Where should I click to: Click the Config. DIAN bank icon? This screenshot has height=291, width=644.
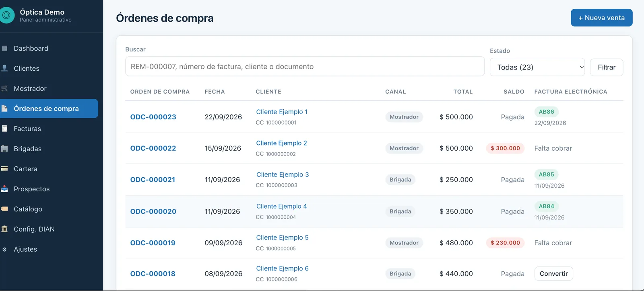click(4, 229)
